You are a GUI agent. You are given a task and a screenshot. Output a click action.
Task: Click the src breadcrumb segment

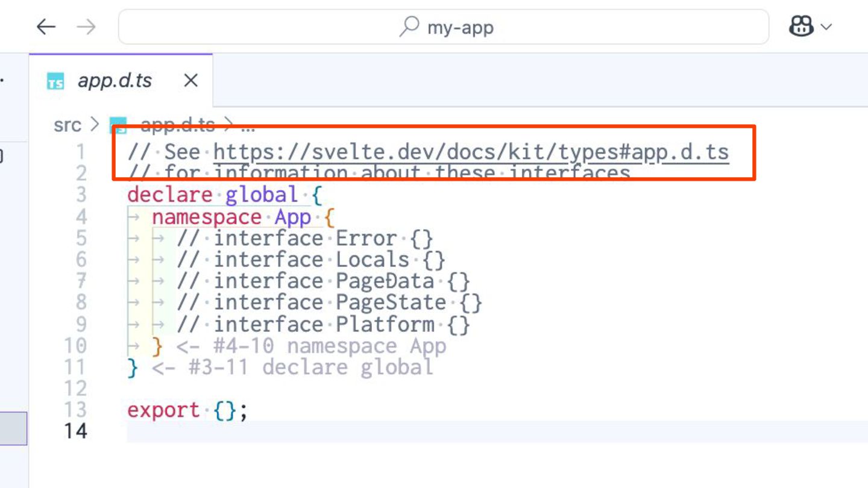coord(67,125)
